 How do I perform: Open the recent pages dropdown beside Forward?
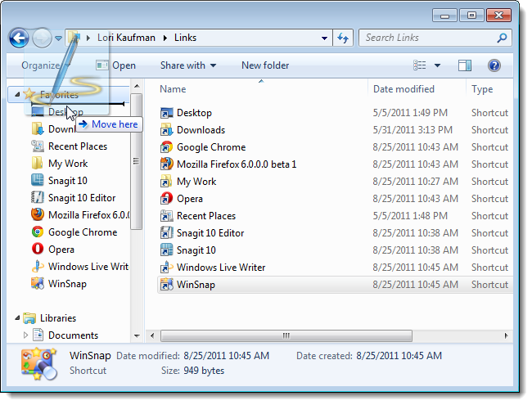click(x=58, y=38)
